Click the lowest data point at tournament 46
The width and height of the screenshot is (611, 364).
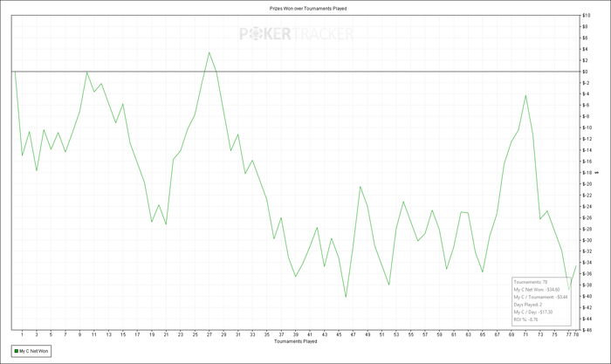346,297
